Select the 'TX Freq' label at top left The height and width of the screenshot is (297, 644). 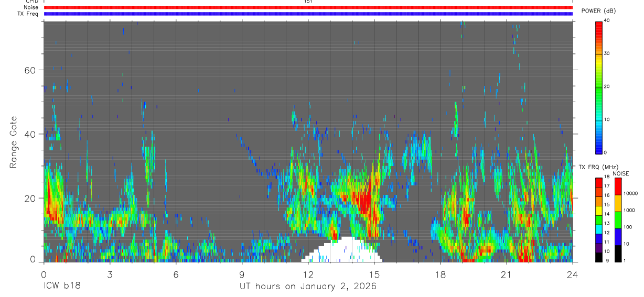click(28, 14)
